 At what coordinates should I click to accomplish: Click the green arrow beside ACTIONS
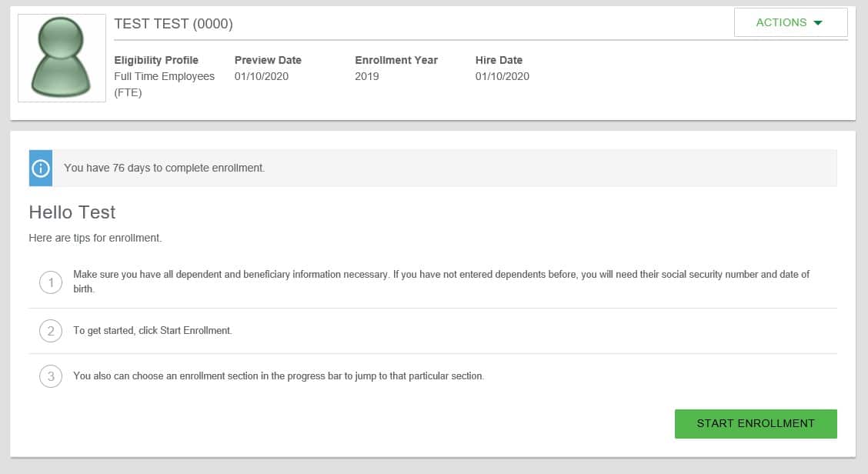tap(817, 23)
